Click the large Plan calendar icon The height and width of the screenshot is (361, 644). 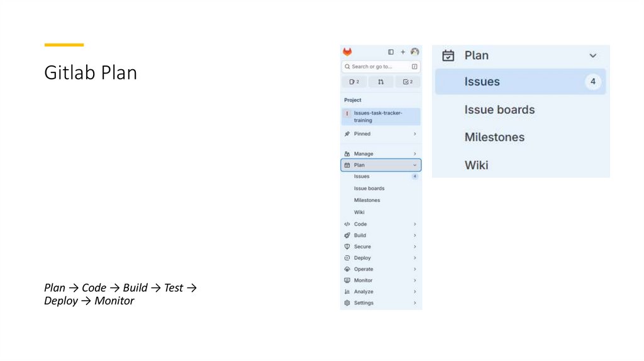click(x=448, y=55)
